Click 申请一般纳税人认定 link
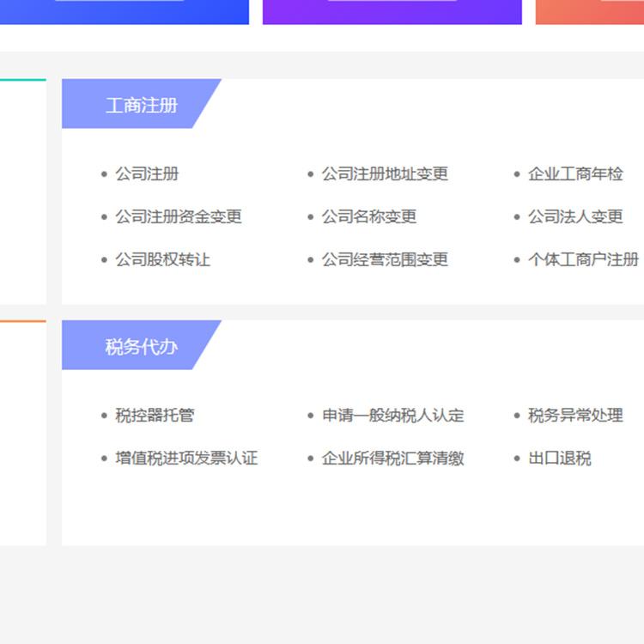This screenshot has width=644, height=644. (392, 416)
